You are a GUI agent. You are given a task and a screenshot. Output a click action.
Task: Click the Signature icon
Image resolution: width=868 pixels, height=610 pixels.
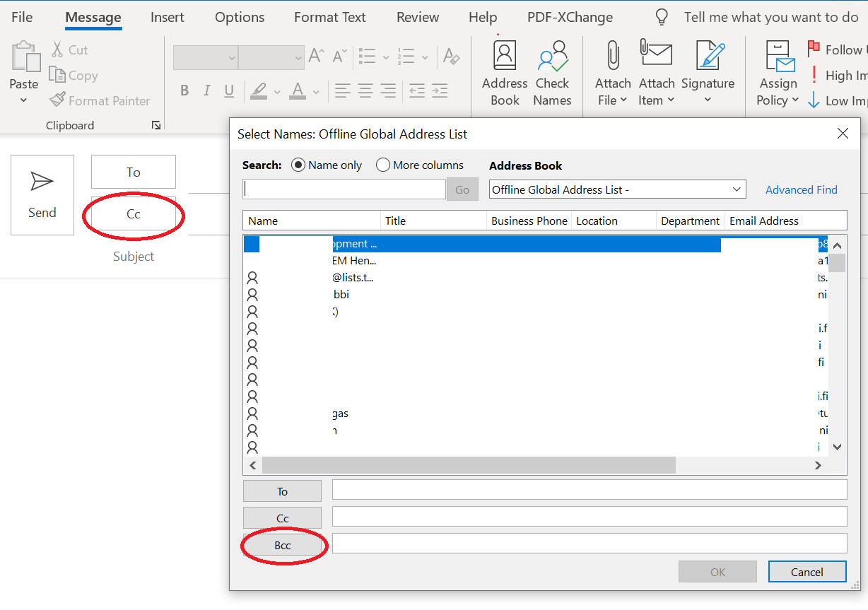click(x=708, y=57)
